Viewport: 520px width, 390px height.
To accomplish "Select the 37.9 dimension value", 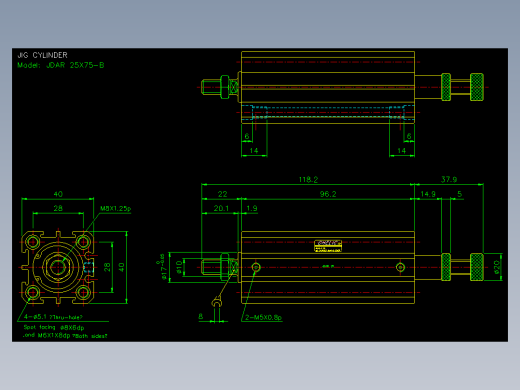I will pyautogui.click(x=449, y=179).
